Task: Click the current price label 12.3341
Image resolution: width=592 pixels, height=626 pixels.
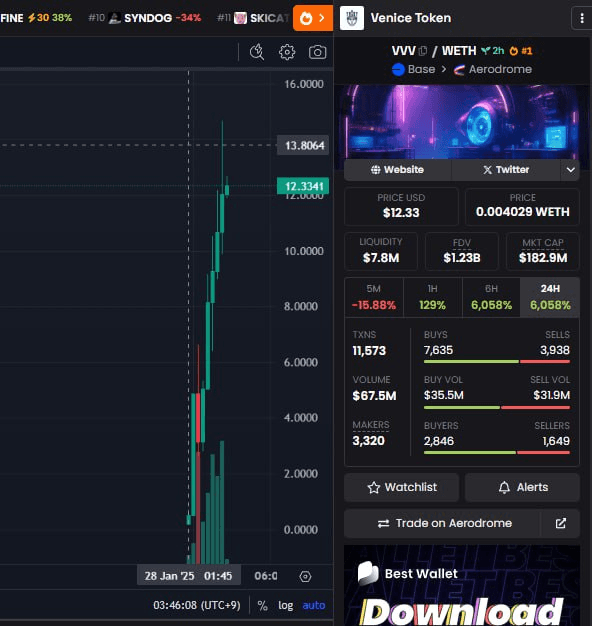Action: (303, 186)
